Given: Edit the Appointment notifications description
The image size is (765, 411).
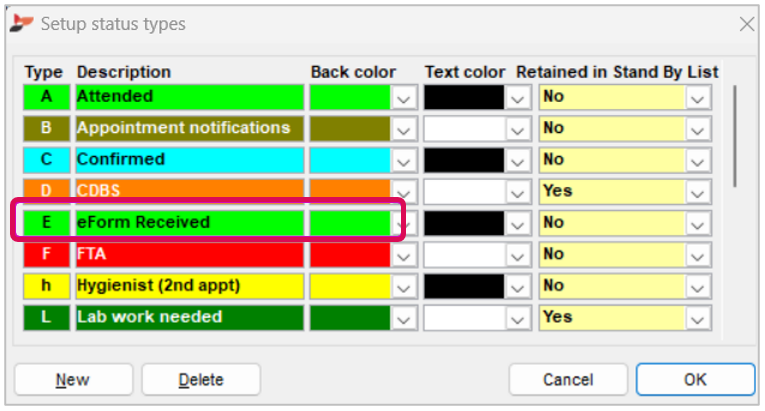Looking at the screenshot, I should (x=189, y=128).
